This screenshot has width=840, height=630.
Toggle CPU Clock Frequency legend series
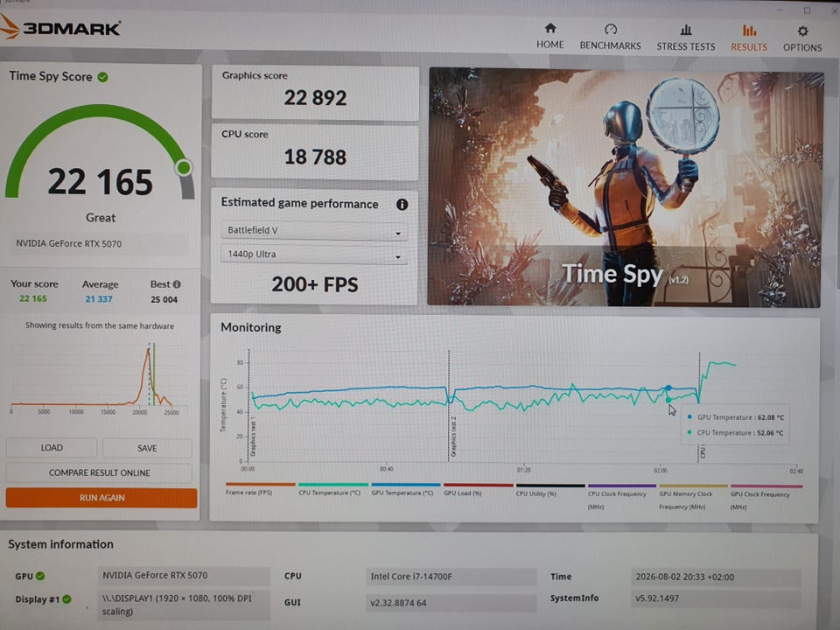[621, 497]
